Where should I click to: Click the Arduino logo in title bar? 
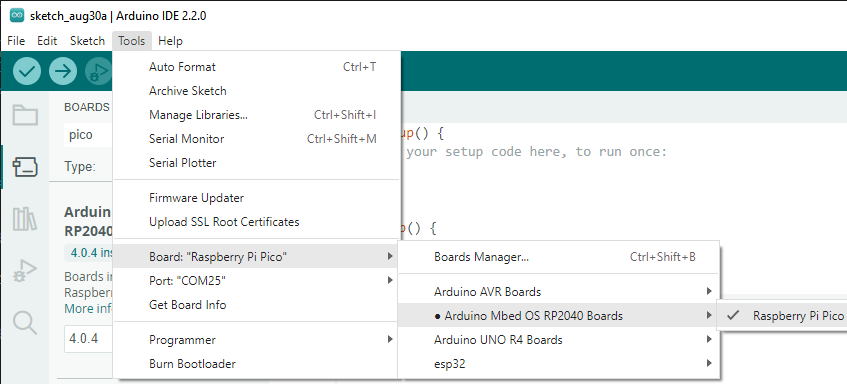(17, 16)
